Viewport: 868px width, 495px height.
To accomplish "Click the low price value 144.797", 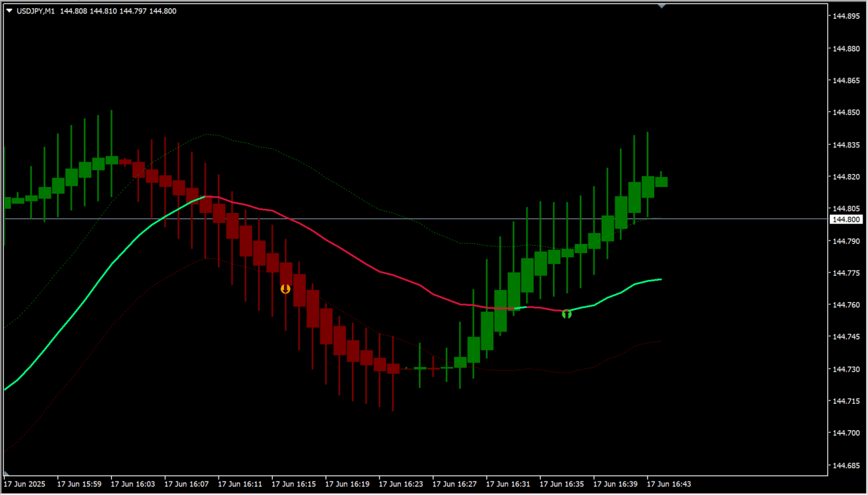I will tap(132, 11).
